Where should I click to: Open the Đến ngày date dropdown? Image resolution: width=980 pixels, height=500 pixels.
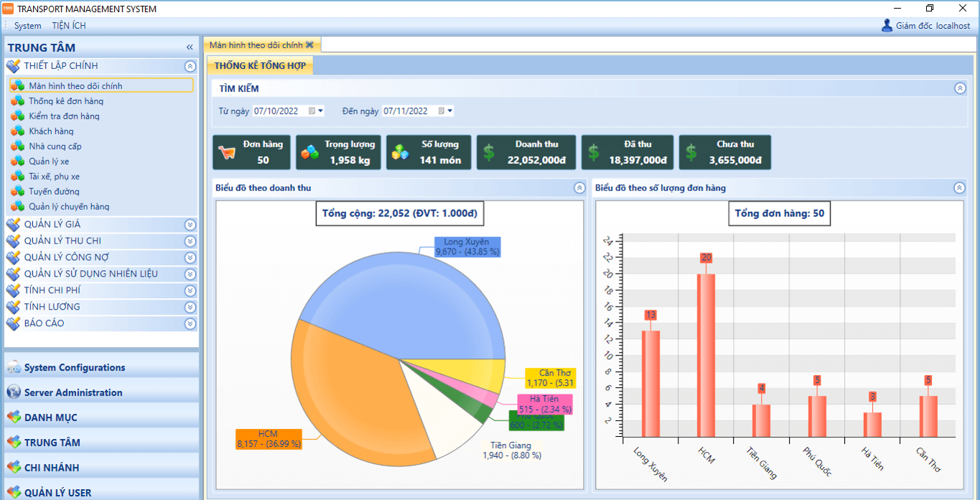tap(449, 111)
